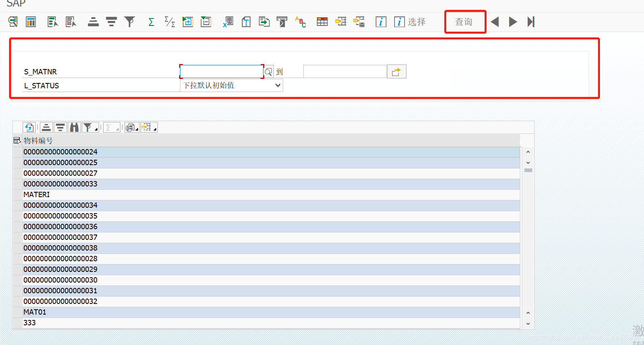Sort the grid descending via grid toolbar
644x345 pixels.
(60, 127)
